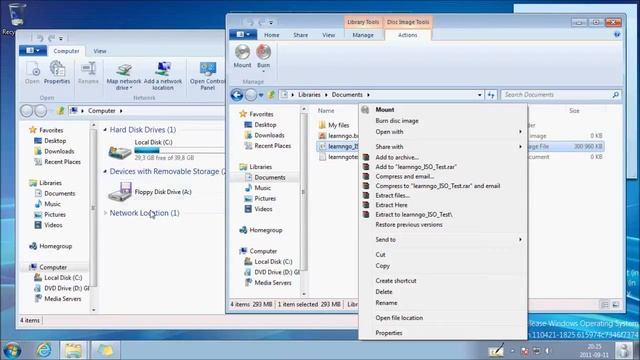Click the Size column header
Screen dimensions: 640x360
[574, 111]
